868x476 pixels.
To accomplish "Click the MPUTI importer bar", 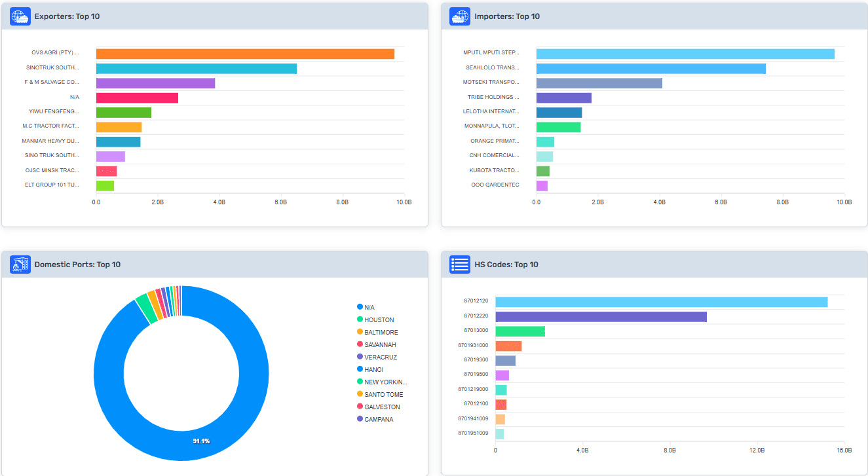I will [x=685, y=54].
